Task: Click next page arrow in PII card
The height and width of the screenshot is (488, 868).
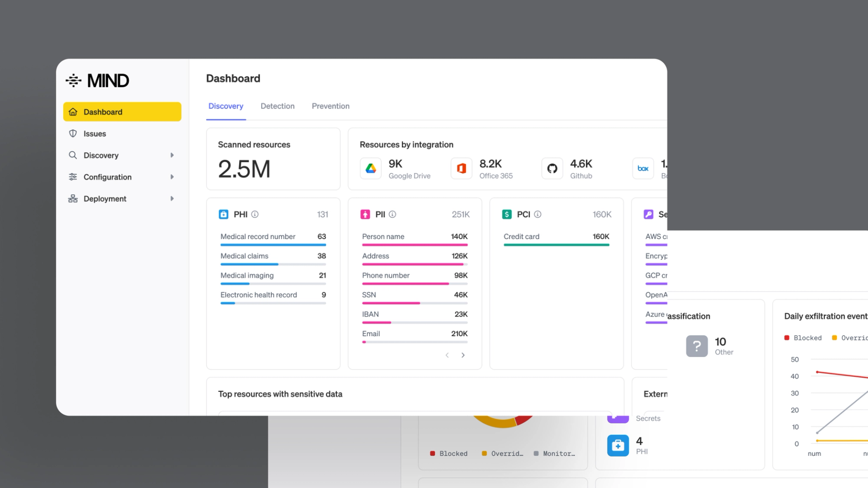Action: point(463,355)
